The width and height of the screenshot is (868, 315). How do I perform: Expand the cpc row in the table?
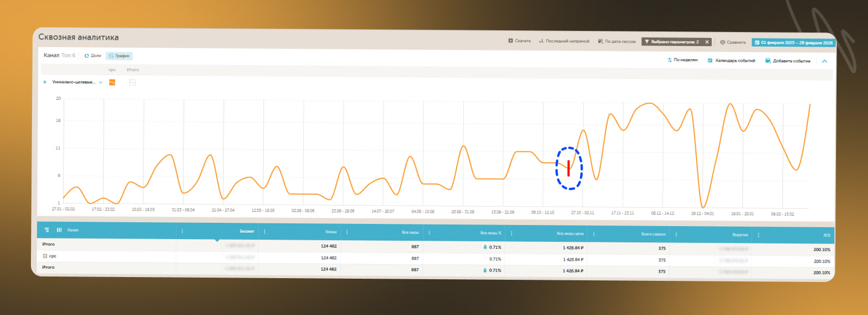click(45, 256)
